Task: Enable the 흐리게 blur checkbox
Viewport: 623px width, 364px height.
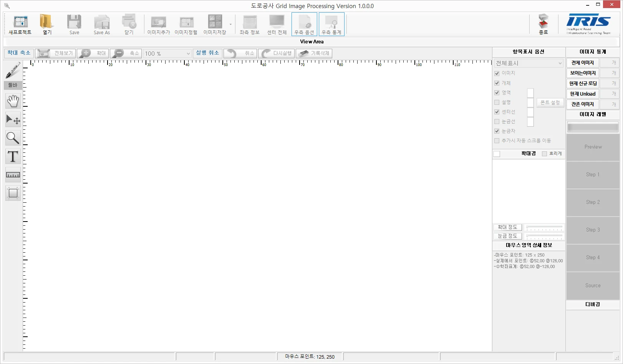Action: (x=544, y=154)
